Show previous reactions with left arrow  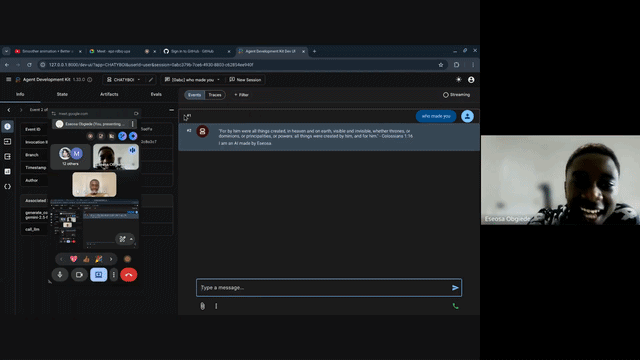[61, 259]
